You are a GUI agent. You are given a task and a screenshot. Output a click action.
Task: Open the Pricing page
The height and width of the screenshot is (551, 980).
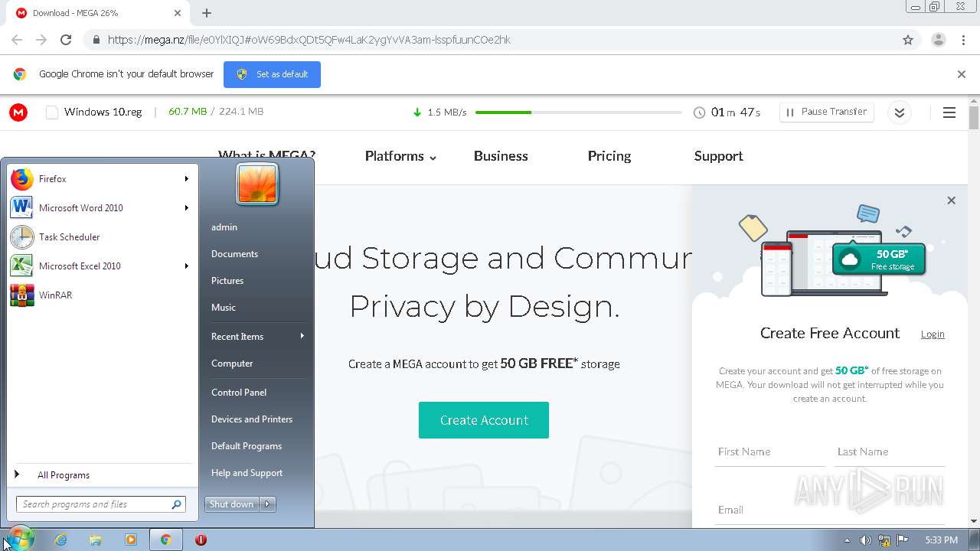(609, 156)
